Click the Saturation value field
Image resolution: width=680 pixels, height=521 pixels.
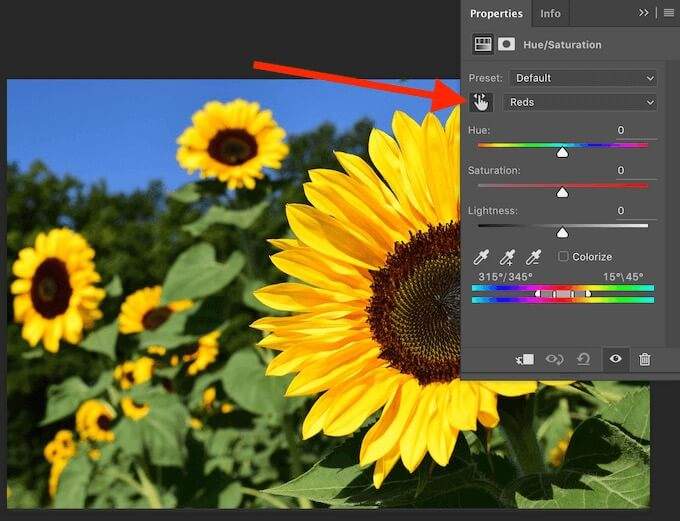pos(636,170)
